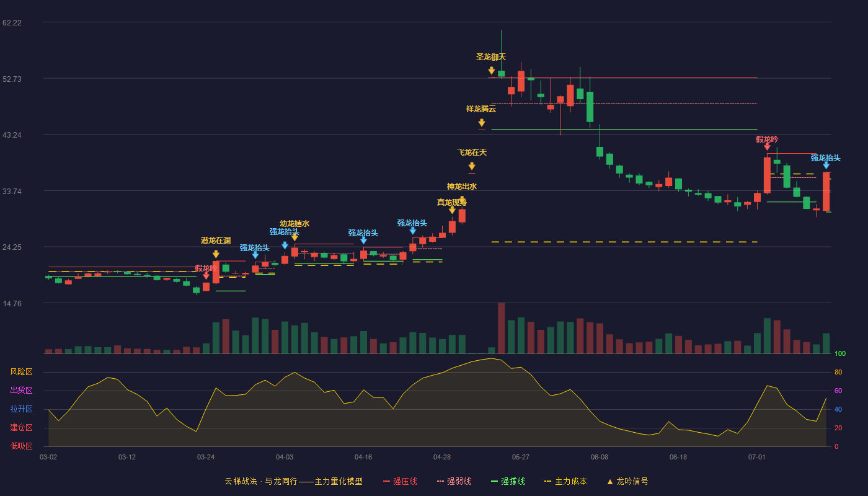
Task: Click the dashed yellow 主力成本 line below 祥龙腾云
Action: click(x=624, y=242)
